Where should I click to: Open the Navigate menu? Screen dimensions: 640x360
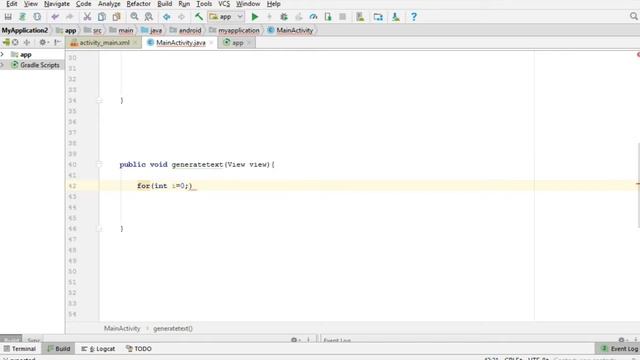57,4
